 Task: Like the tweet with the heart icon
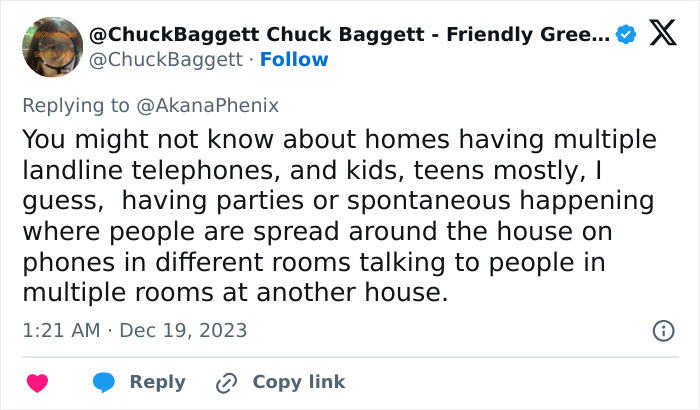[38, 382]
